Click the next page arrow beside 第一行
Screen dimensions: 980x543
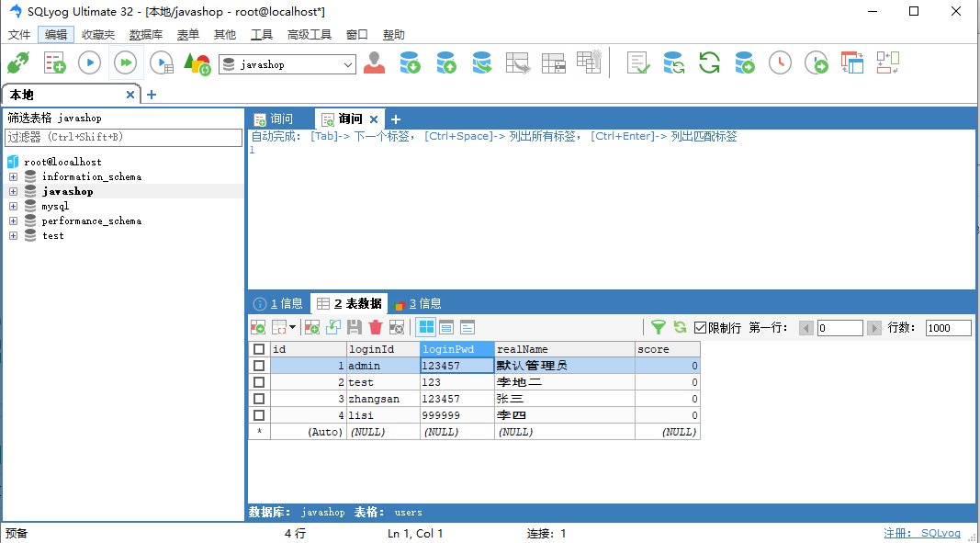[874, 327]
